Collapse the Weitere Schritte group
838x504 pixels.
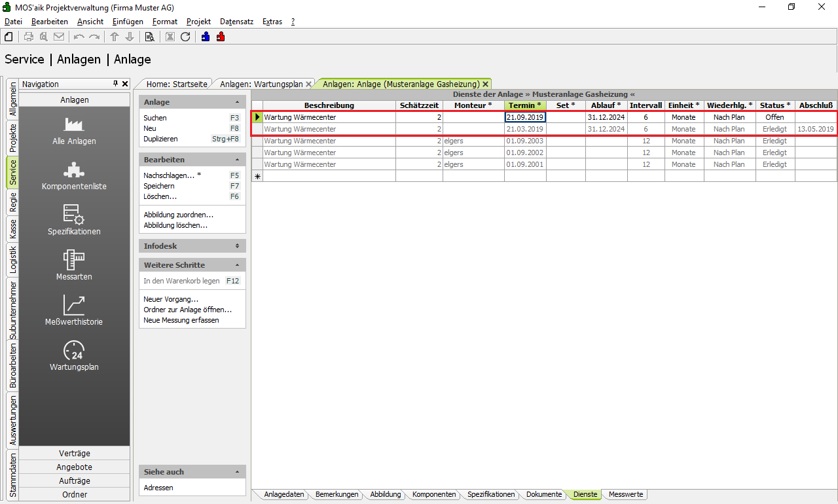point(237,265)
